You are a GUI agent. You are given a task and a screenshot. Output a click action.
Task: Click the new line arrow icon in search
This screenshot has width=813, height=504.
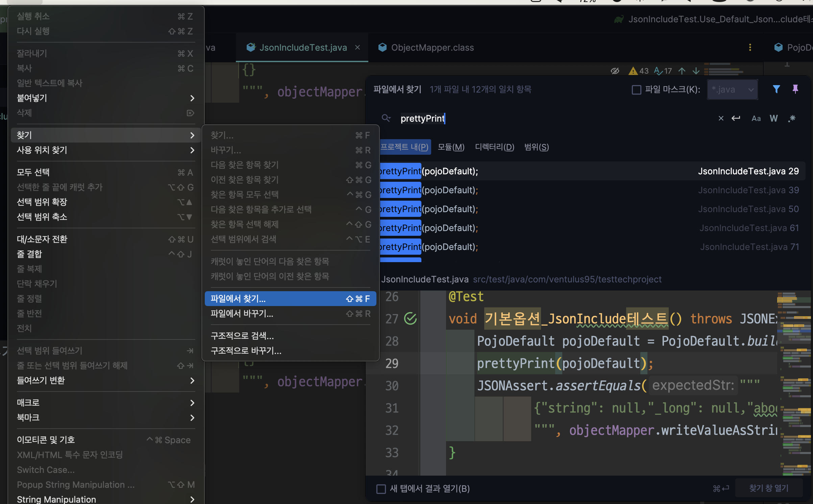click(x=736, y=118)
